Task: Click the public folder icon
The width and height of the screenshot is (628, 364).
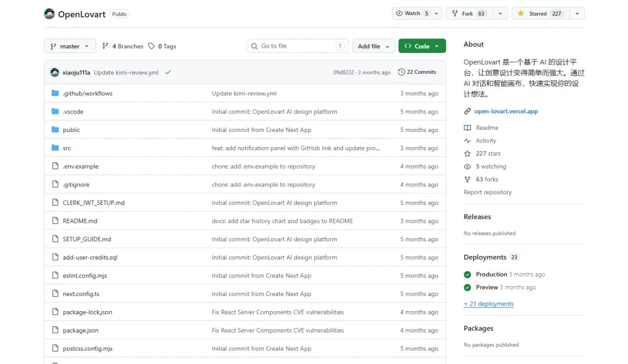Action: click(55, 130)
